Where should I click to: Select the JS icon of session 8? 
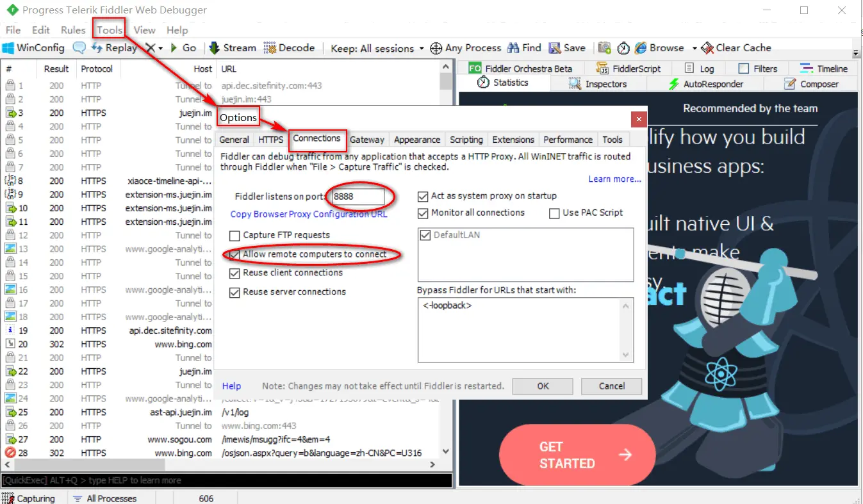pyautogui.click(x=11, y=181)
